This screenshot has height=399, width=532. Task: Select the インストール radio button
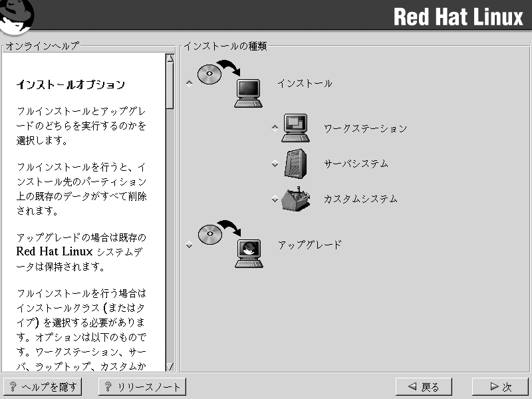(x=190, y=84)
